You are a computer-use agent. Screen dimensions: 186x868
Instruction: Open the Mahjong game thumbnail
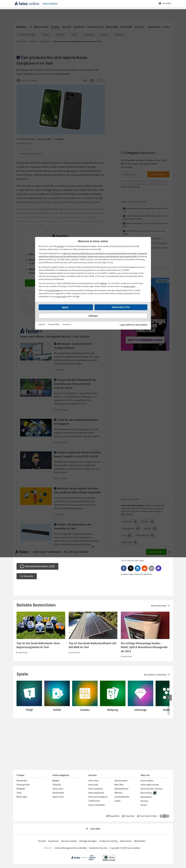(x=113, y=693)
